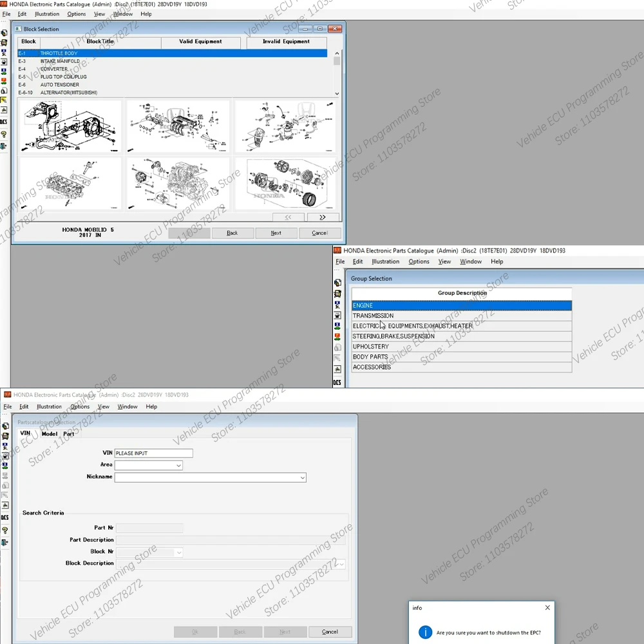Click the back arrow icon beside Partscatalogue Selection
This screenshot has height=644, width=644.
[5, 505]
